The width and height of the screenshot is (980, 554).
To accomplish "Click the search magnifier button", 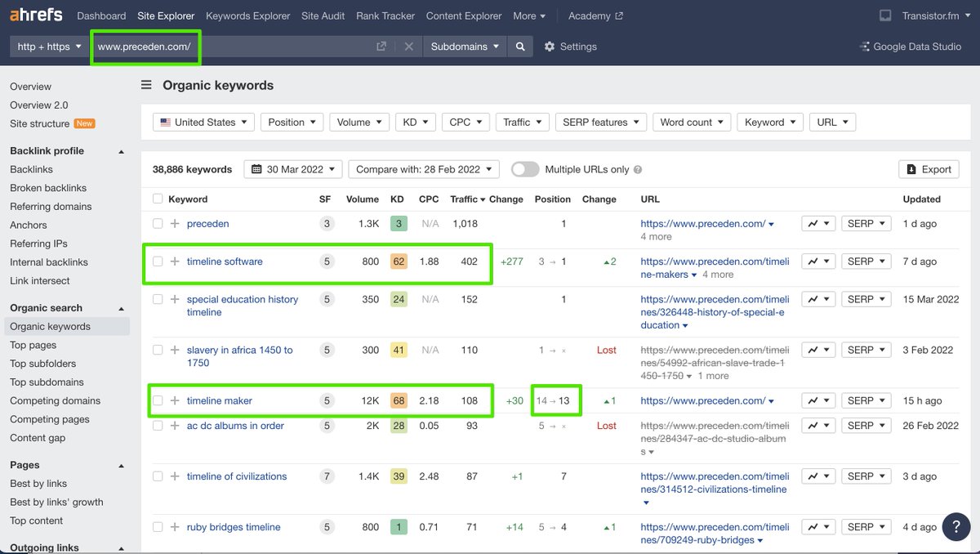I will coord(520,47).
